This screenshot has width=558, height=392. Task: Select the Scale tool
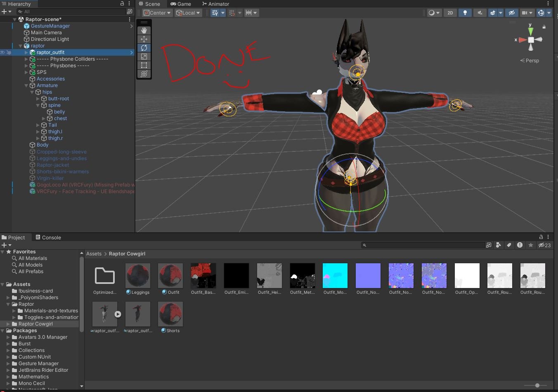144,57
